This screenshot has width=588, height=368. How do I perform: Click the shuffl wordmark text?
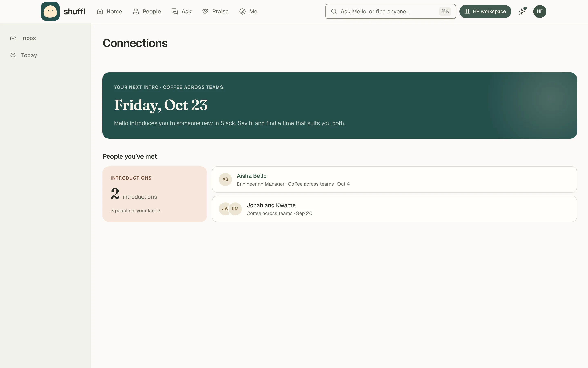74,11
